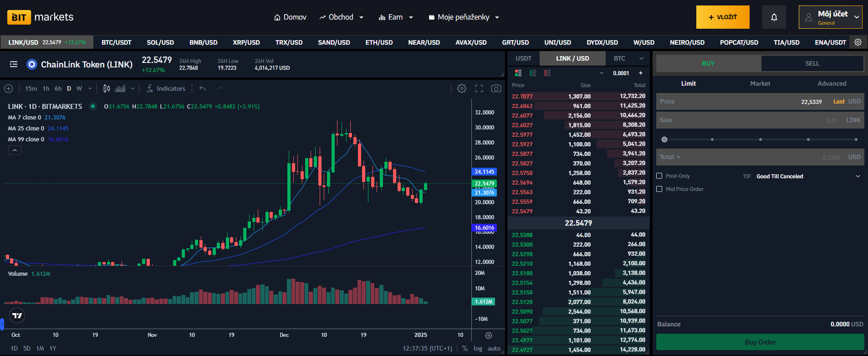868x356 pixels.
Task: Click the undo arrow in chart toolbar
Action: pos(203,88)
